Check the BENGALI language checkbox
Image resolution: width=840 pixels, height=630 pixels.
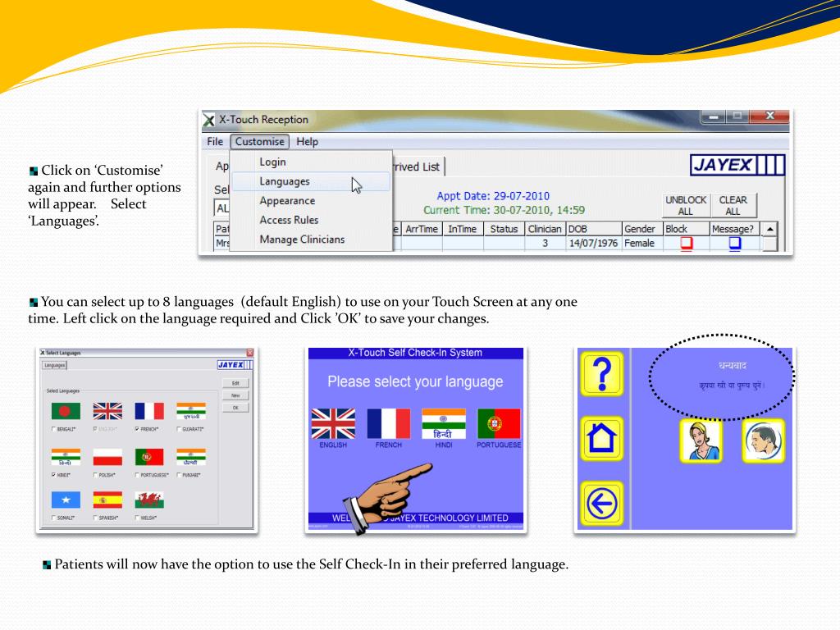(53, 429)
